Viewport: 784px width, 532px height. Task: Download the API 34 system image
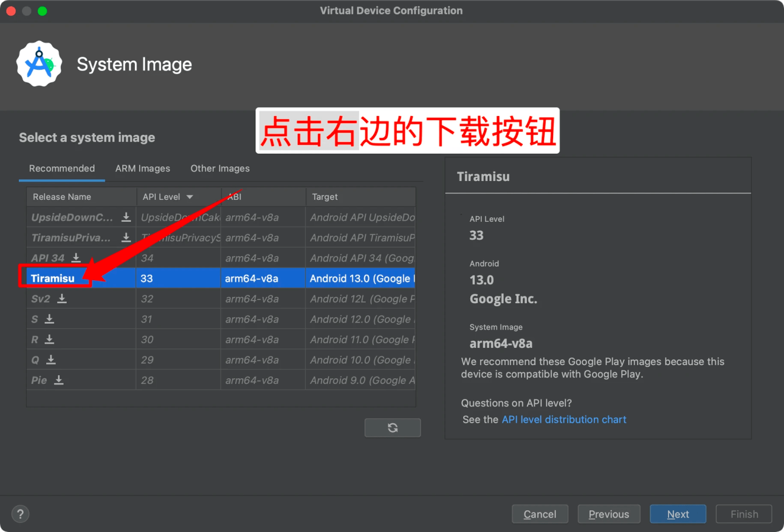[76, 258]
